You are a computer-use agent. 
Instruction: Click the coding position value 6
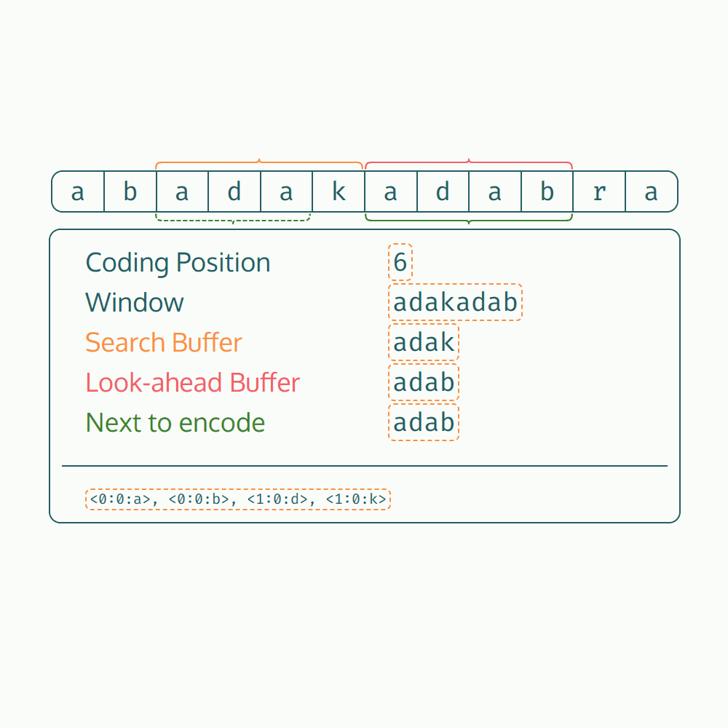tap(400, 263)
